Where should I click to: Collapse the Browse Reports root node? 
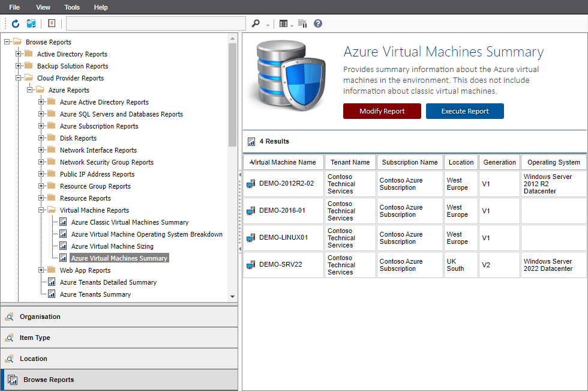click(7, 42)
